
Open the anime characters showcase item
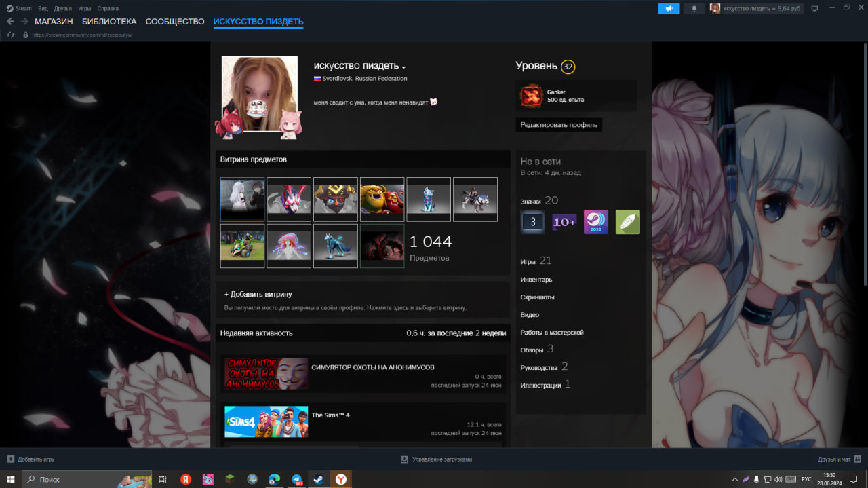pyautogui.click(x=242, y=199)
